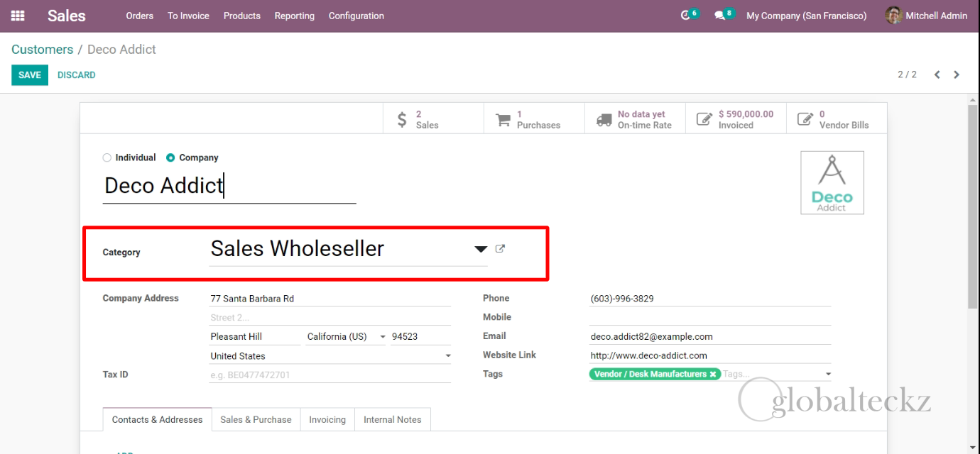Open Category external link icon
The width and height of the screenshot is (980, 454).
[x=500, y=249]
